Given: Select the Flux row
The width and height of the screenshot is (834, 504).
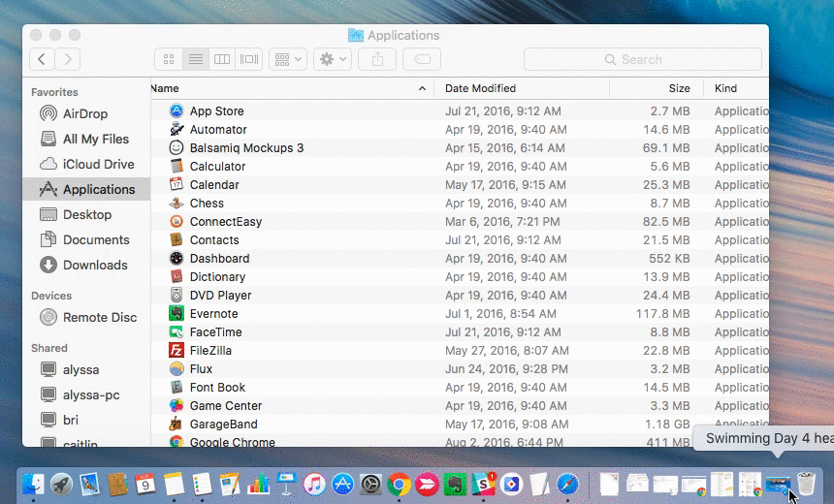Looking at the screenshot, I should click(x=460, y=369).
